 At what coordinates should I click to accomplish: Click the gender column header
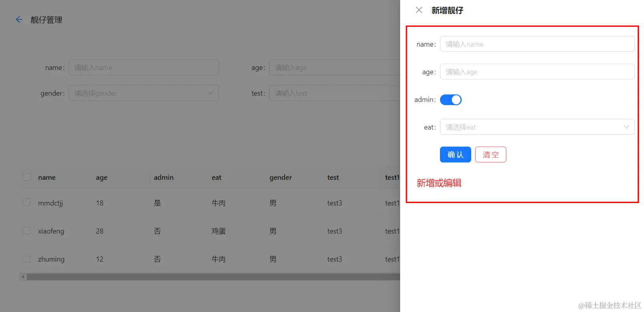[x=281, y=178]
